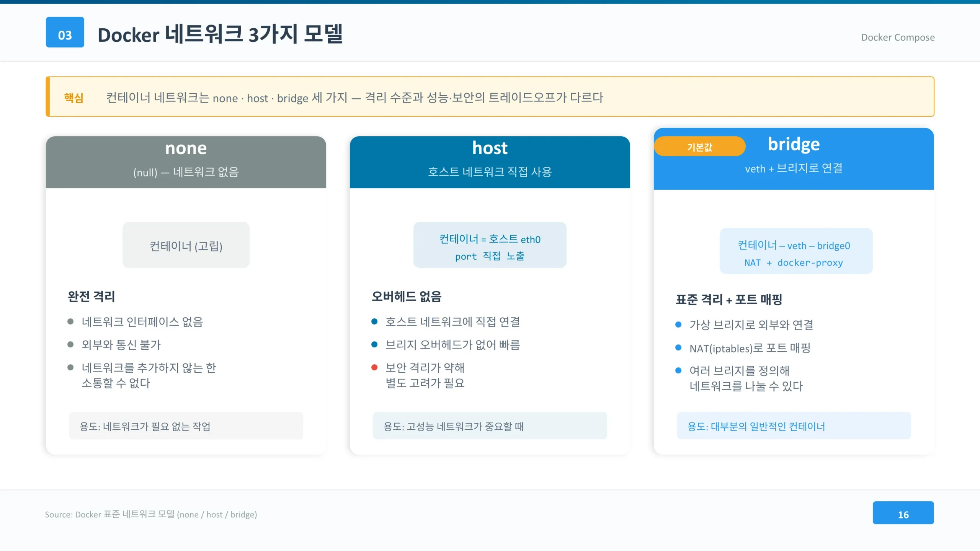Viewport: 980px width, 551px height.
Task: Click bullet '외부와 통신 불가'
Action: [121, 345]
